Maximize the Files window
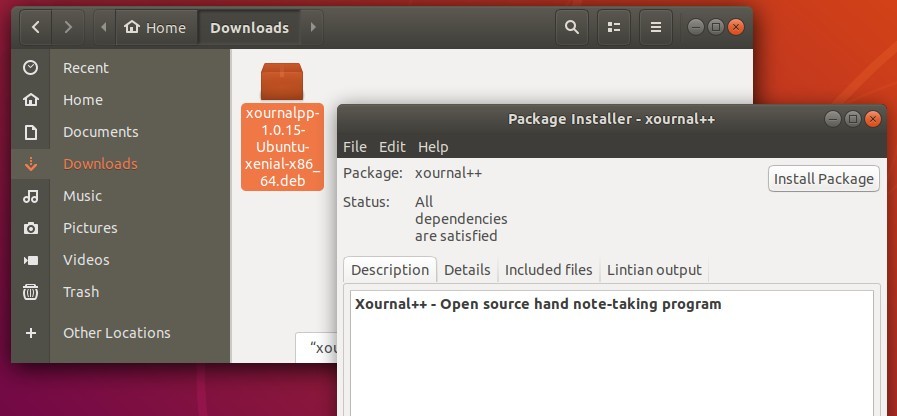This screenshot has width=897, height=416. click(716, 27)
